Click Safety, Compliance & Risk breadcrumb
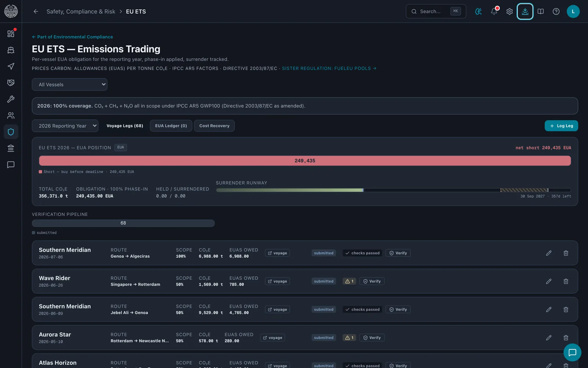Viewport: 588px width, 368px height. coord(81,11)
